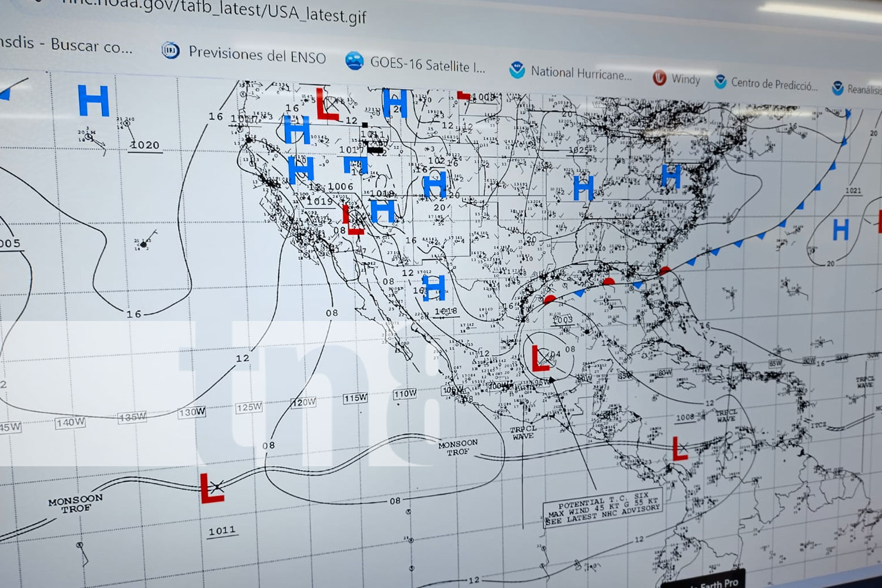Click the 115W longitude label
882x588 pixels.
356,398
